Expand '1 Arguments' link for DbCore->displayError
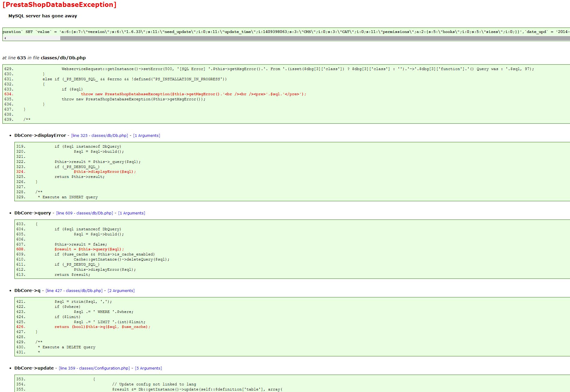The height and width of the screenshot is (392, 570). pyautogui.click(x=147, y=135)
